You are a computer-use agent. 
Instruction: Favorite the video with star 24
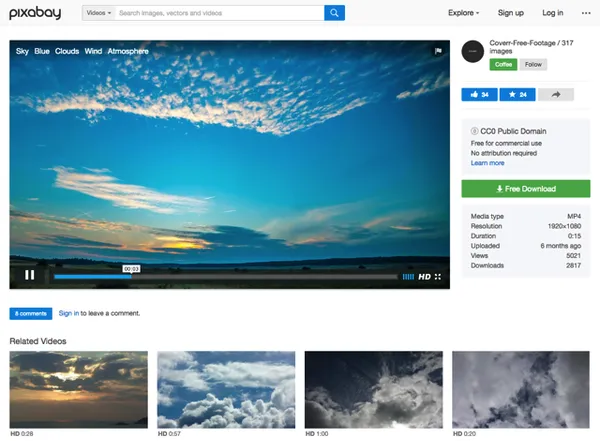[518, 95]
